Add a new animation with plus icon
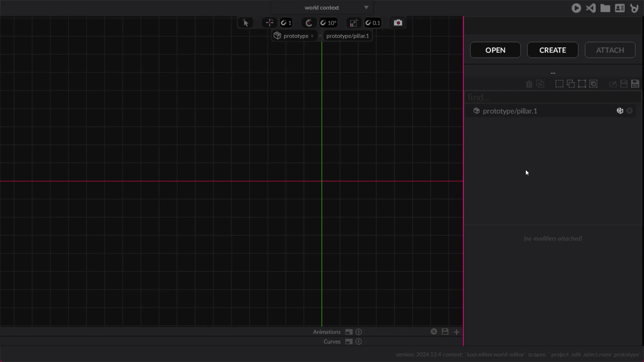Screen dimensions: 644x362 point(457,332)
